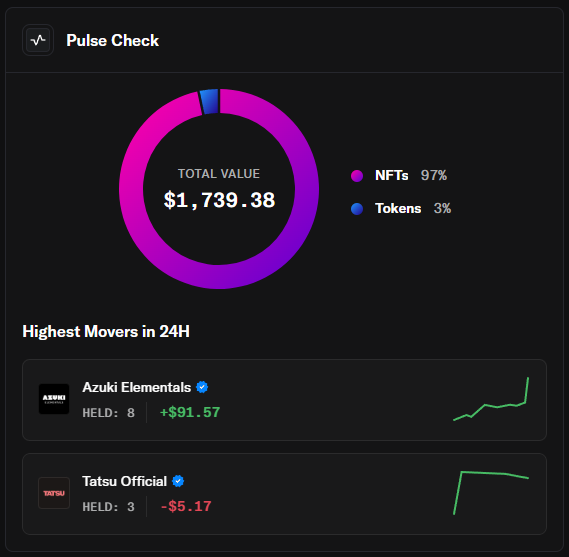Click the blue Tokens segment of donut chart
The image size is (569, 557).
point(210,101)
